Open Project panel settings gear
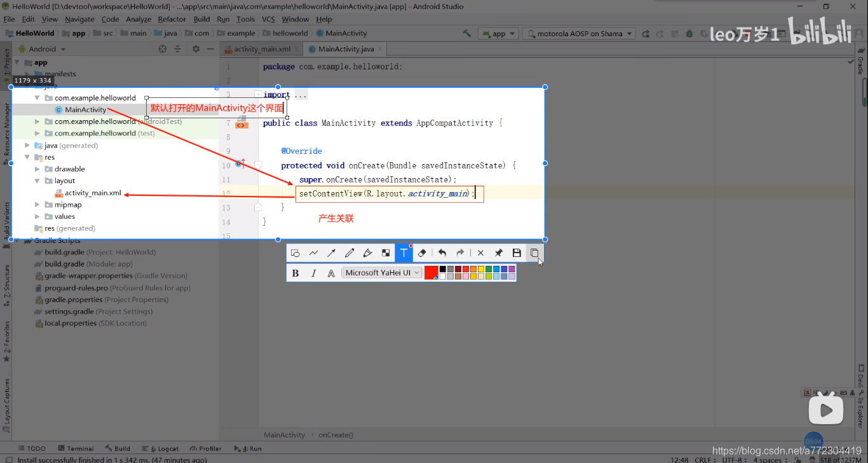This screenshot has height=463, width=868. (196, 49)
